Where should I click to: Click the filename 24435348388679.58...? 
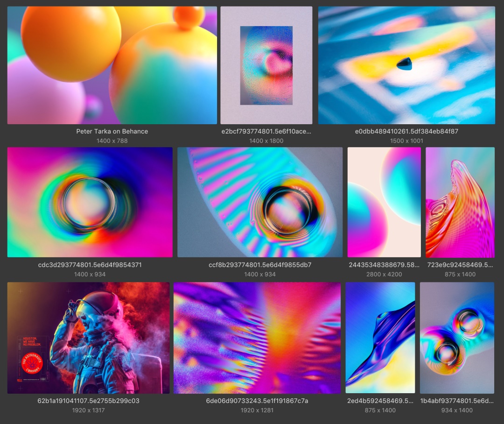coord(384,265)
